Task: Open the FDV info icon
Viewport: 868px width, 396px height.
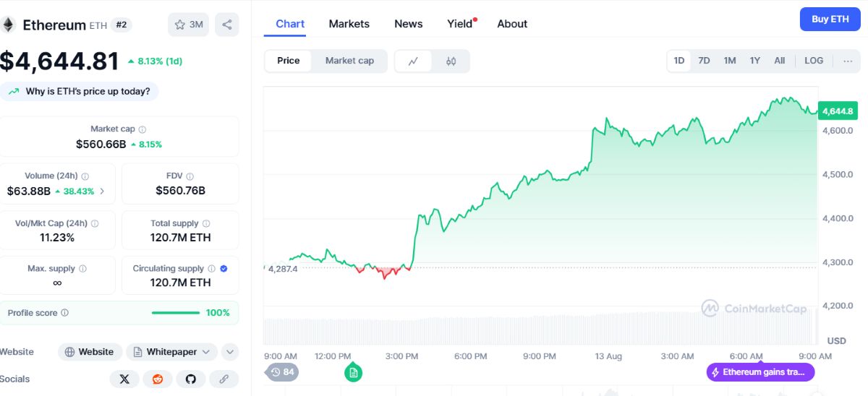Action: point(190,176)
